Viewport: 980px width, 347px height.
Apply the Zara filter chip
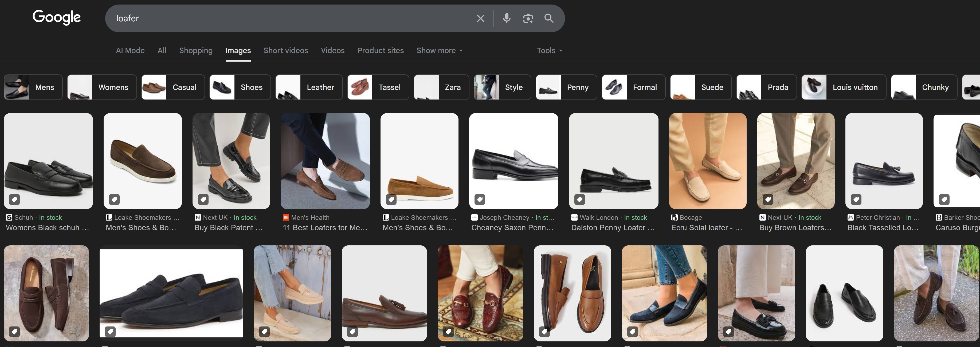click(x=441, y=87)
